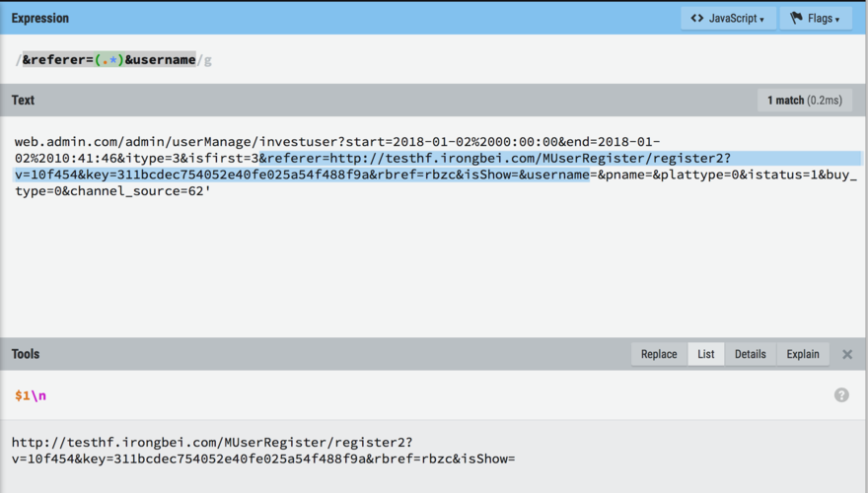Click the list output http://testhf.irongbei.com/MUserRegister/register2?

[x=212, y=443]
